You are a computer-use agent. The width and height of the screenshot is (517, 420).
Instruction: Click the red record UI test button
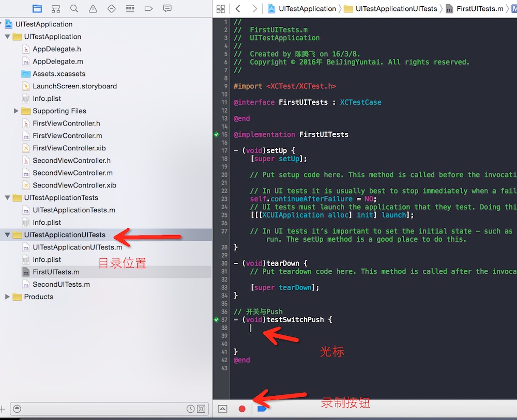[x=241, y=409]
